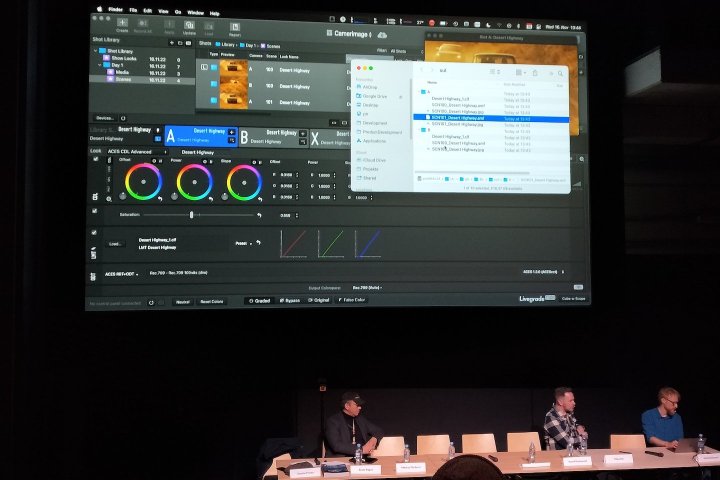
Task: Open the cloud sync icon beside the project title
Action: pyautogui.click(x=382, y=35)
